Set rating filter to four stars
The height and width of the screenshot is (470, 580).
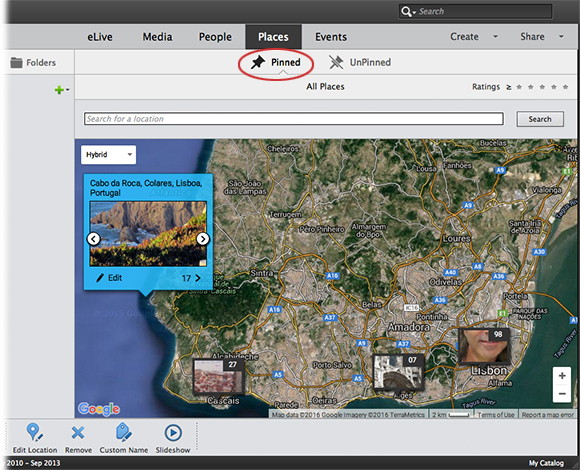point(554,87)
